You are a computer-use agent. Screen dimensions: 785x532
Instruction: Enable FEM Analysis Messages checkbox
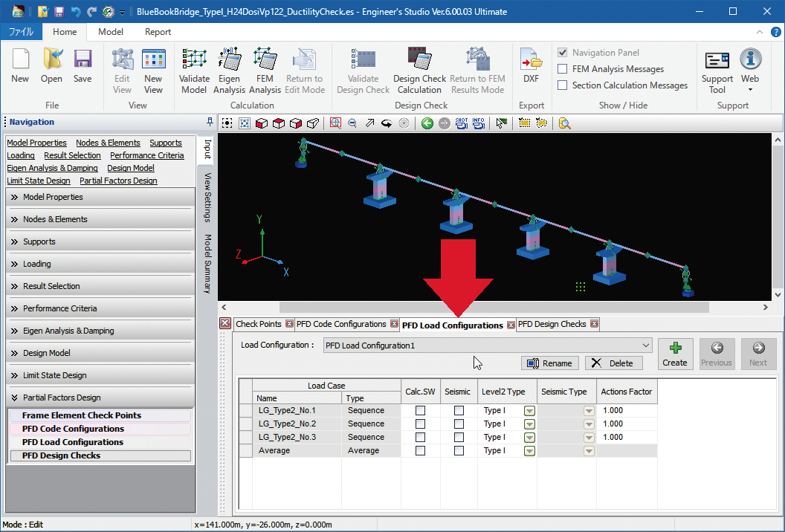click(563, 69)
